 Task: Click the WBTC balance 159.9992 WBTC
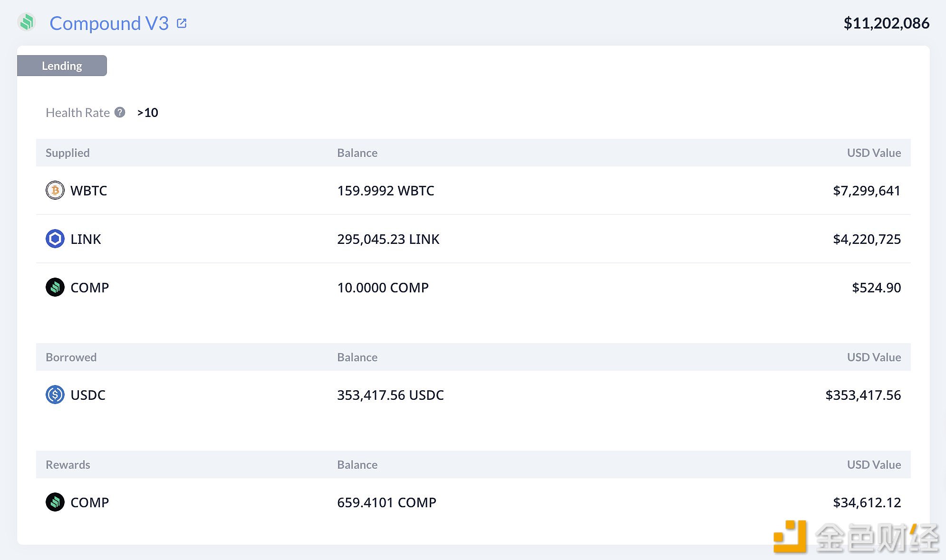(386, 191)
